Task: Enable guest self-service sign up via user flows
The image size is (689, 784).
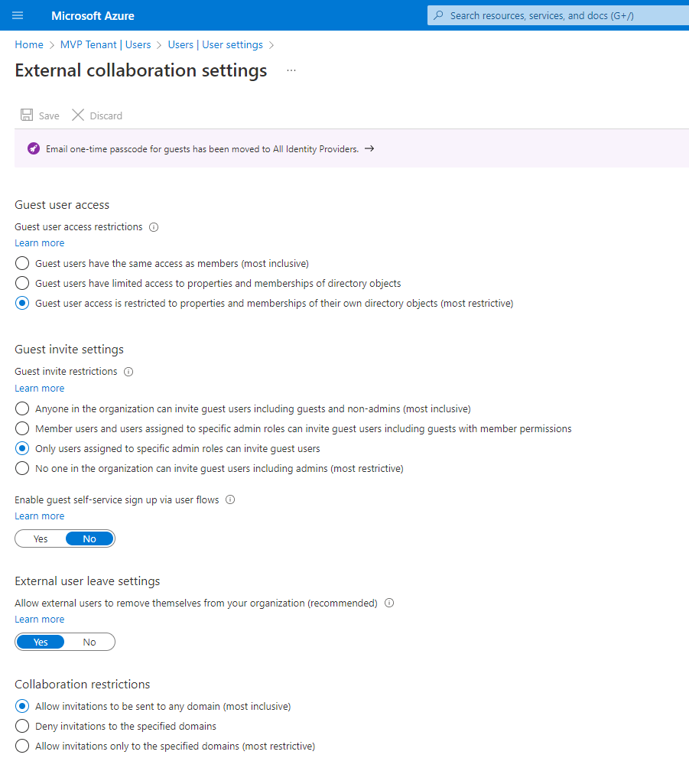Action: (x=40, y=538)
